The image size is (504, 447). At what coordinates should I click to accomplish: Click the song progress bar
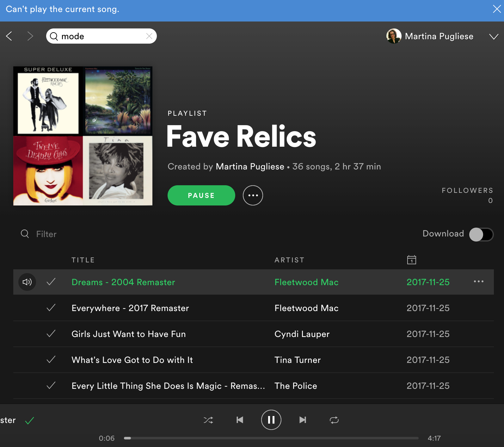pos(271,438)
